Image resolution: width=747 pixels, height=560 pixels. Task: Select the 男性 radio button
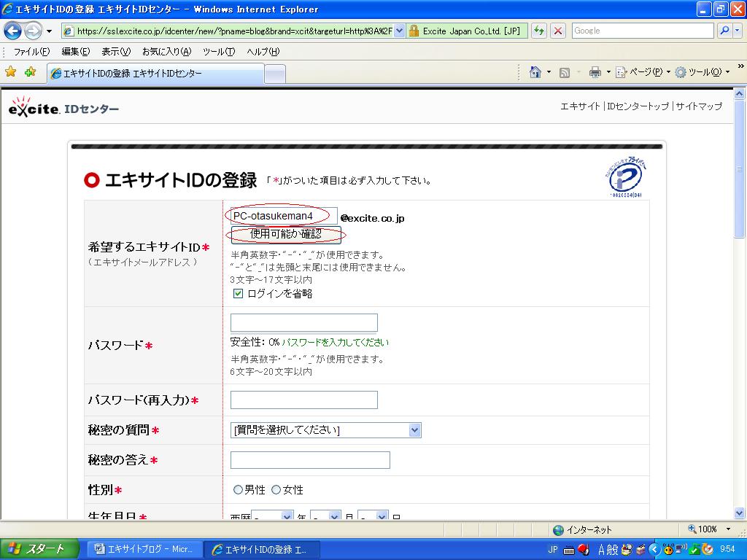(x=238, y=489)
